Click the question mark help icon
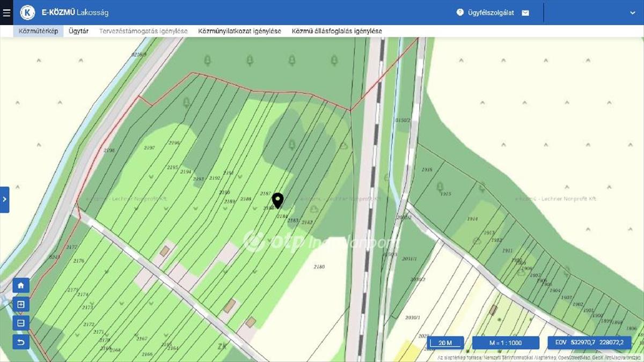Image resolution: width=644 pixels, height=362 pixels. click(460, 12)
